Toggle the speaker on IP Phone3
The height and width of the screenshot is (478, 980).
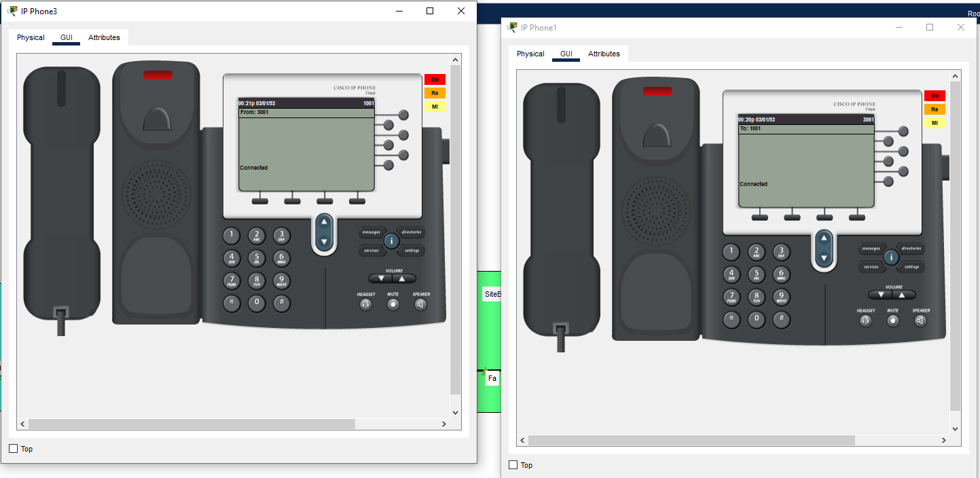point(420,304)
